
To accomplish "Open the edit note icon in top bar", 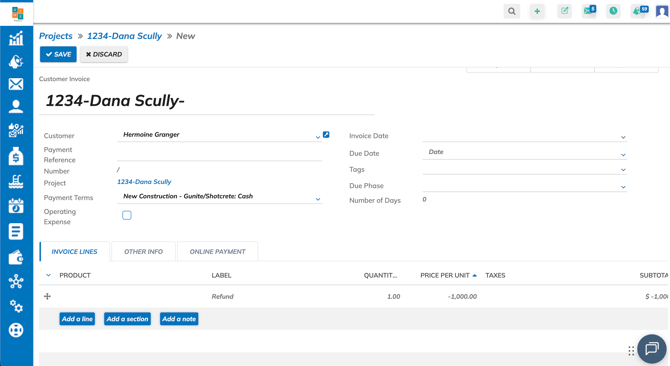I will click(x=564, y=11).
